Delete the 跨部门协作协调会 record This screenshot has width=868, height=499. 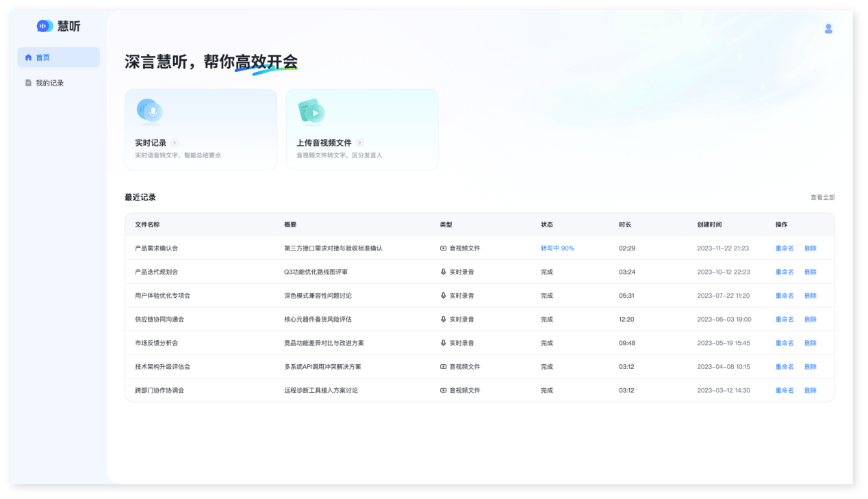coord(810,390)
